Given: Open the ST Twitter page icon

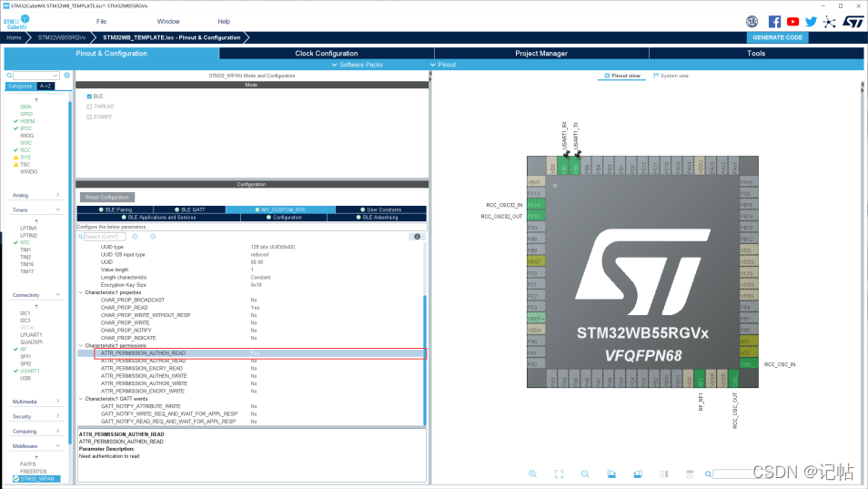Looking at the screenshot, I should (811, 22).
